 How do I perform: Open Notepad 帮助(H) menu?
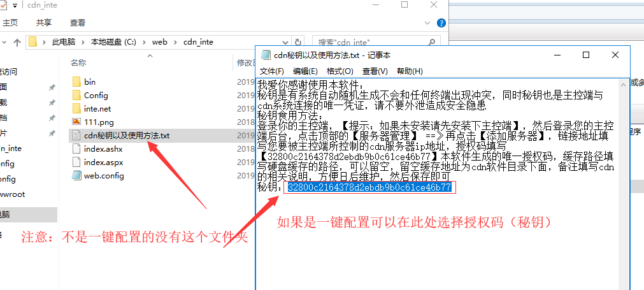pyautogui.click(x=410, y=71)
